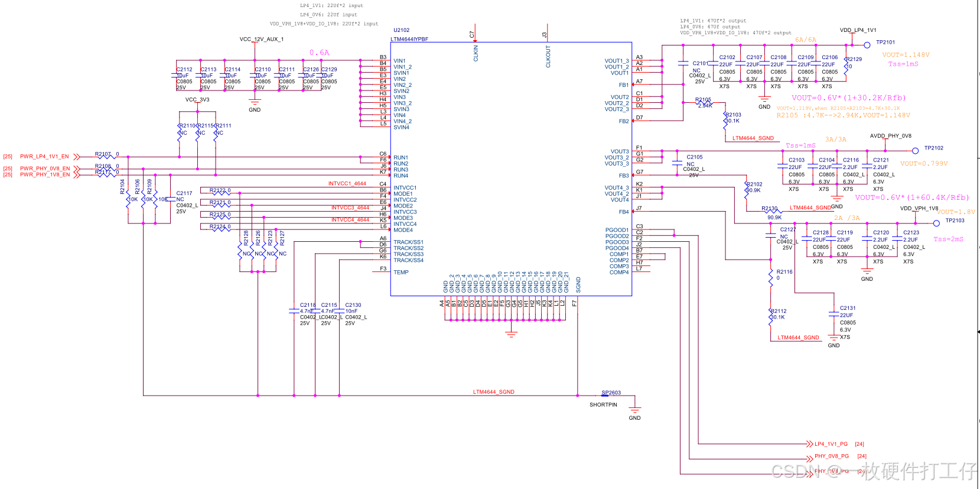
Task: Click resistor designator R2122
Action: click(218, 190)
